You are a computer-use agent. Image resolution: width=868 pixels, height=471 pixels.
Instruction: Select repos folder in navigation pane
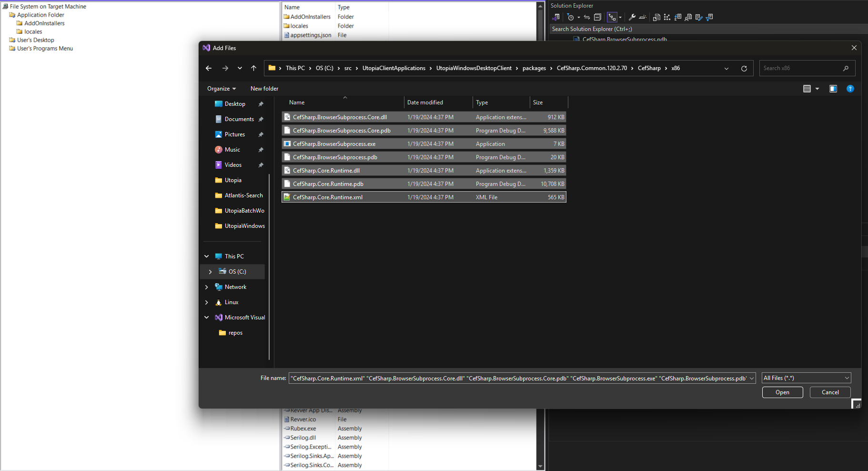click(235, 333)
